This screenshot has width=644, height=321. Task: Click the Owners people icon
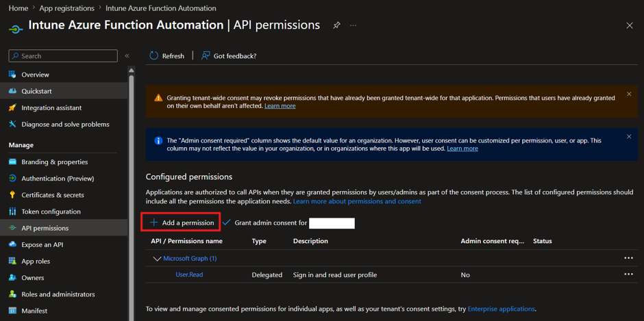coord(13,277)
